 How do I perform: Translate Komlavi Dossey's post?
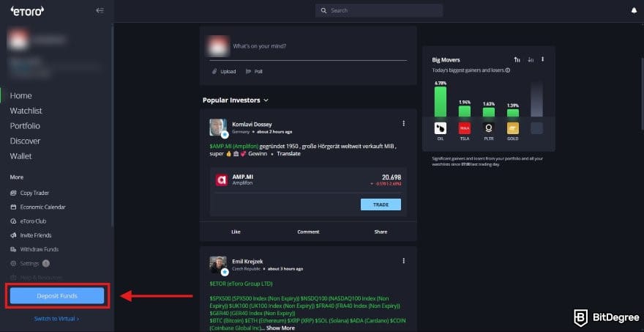[x=288, y=154]
